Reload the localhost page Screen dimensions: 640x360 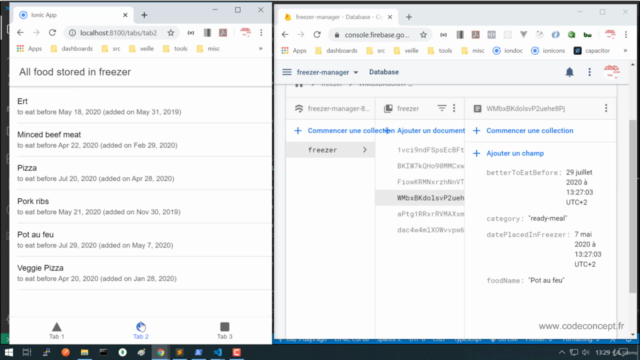(52, 33)
